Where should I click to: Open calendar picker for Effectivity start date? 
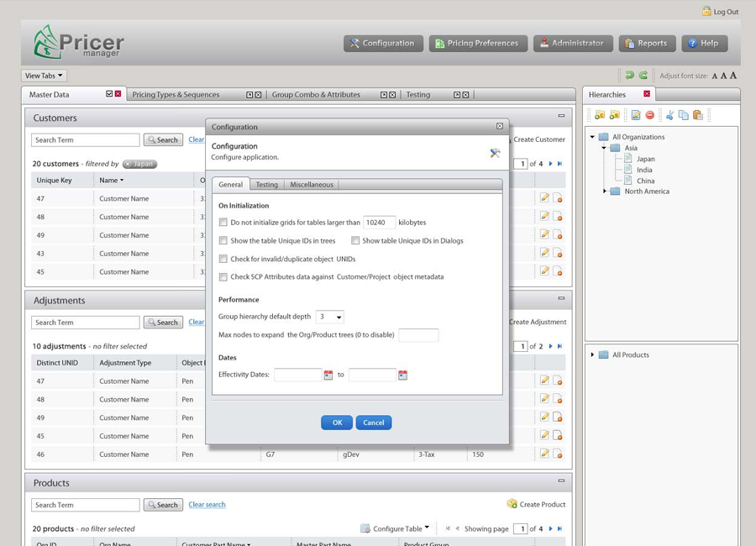328,375
